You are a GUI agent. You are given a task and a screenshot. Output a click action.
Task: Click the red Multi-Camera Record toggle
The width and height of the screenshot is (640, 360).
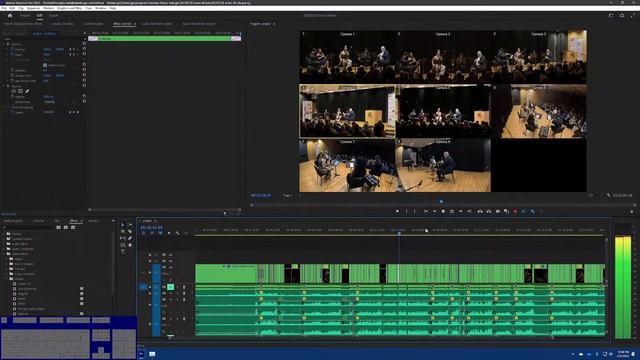(515, 211)
